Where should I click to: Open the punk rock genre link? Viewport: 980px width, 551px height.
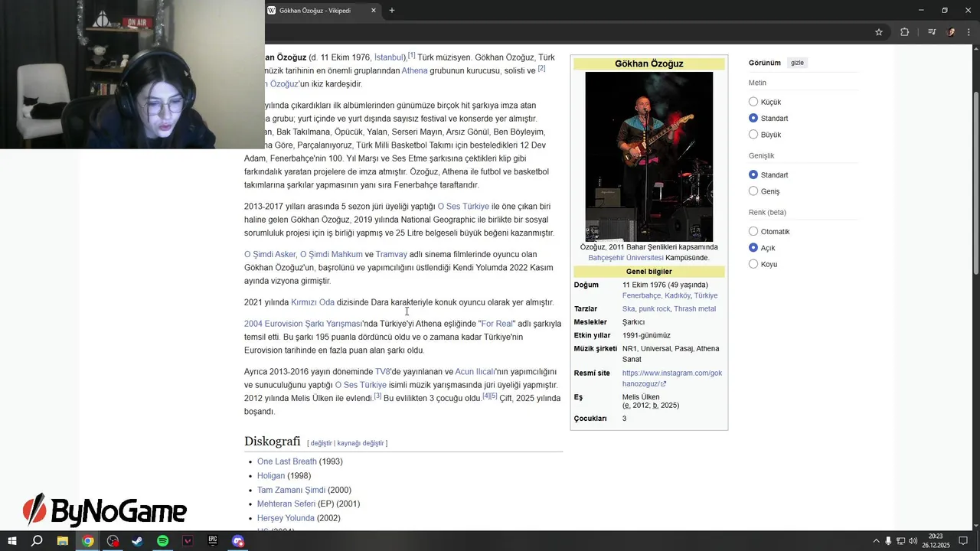click(655, 309)
